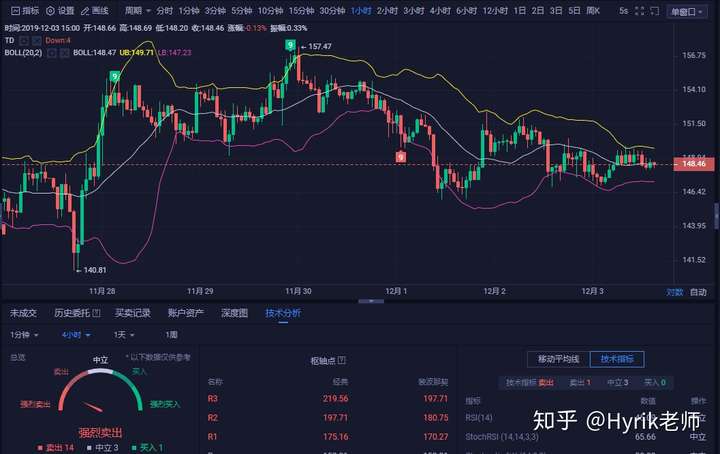Screen dimensions: 720x454
Task: Toggle fullscreen chart icon
Action: [x=639, y=11]
